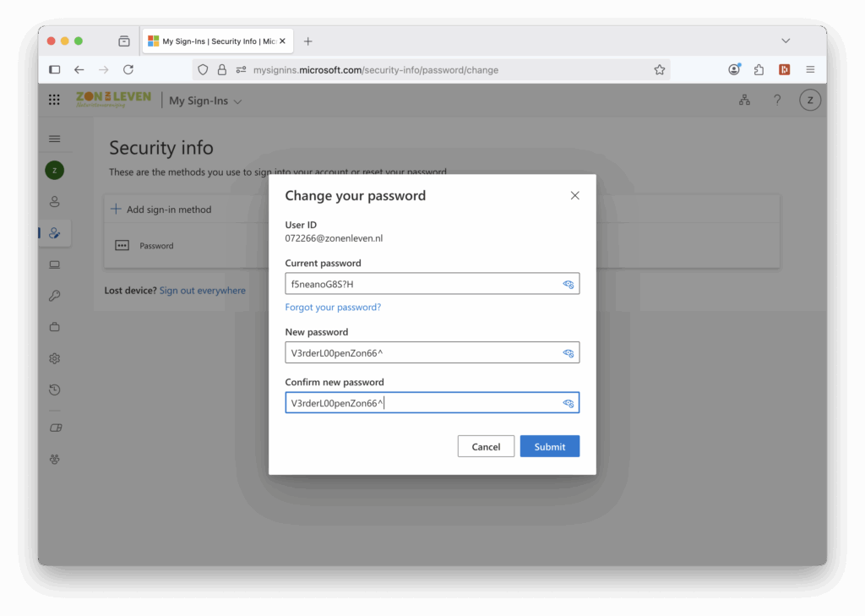
Task: Toggle visibility of the Current password field
Action: click(569, 284)
